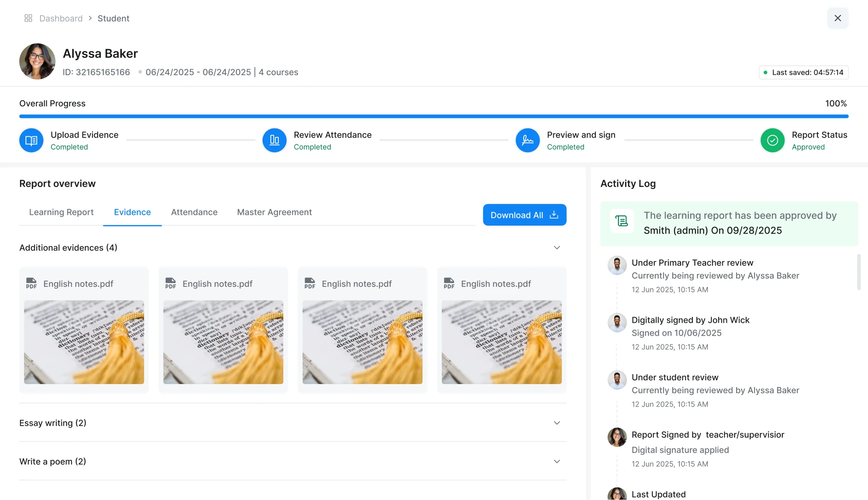Click the Overall Progress bar
This screenshot has width=868, height=500.
(x=434, y=116)
